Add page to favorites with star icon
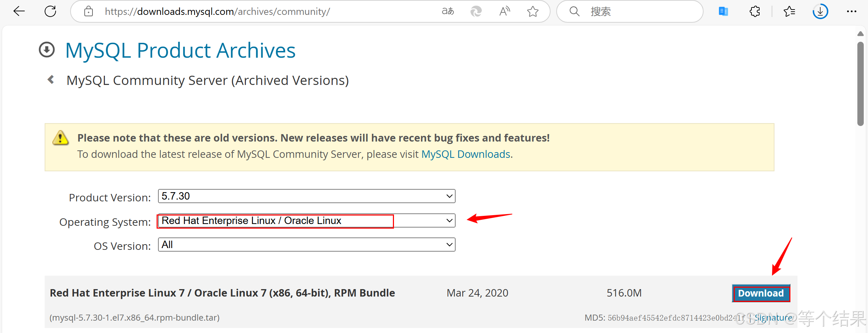 pyautogui.click(x=533, y=11)
